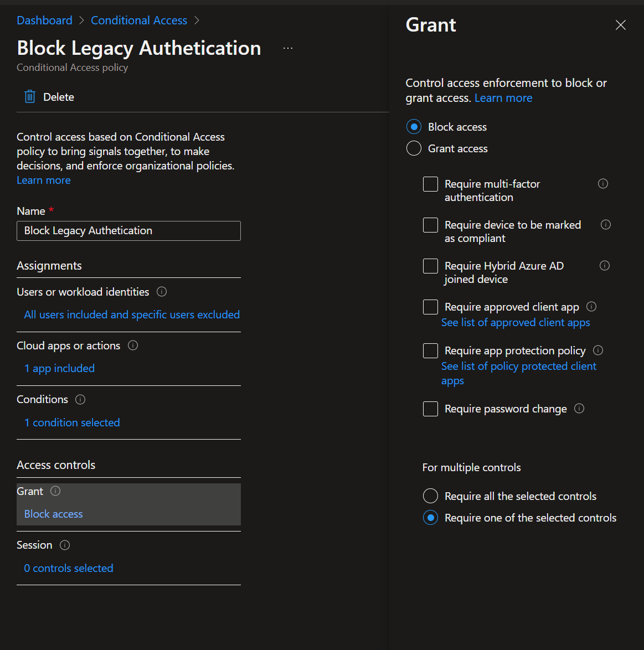The image size is (644, 650).
Task: Click info icon beside Require password change
Action: [579, 409]
